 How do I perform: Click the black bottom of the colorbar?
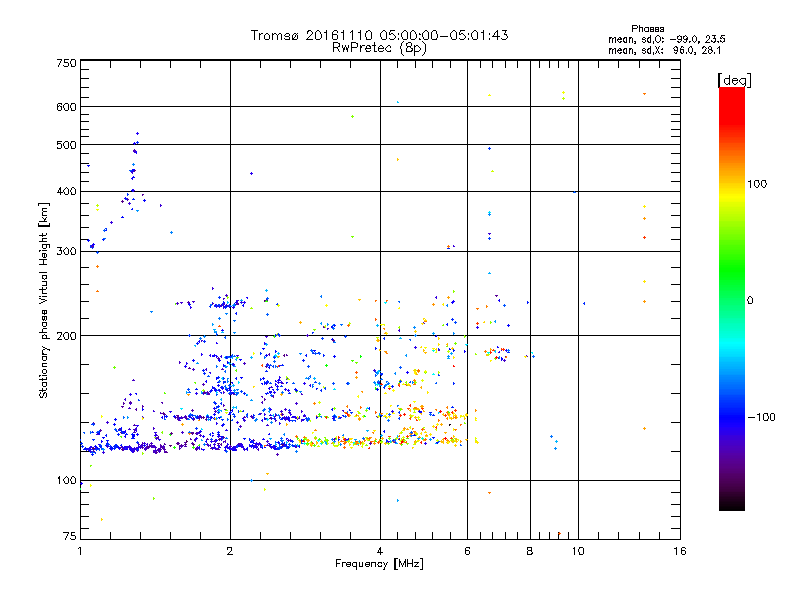(x=732, y=503)
